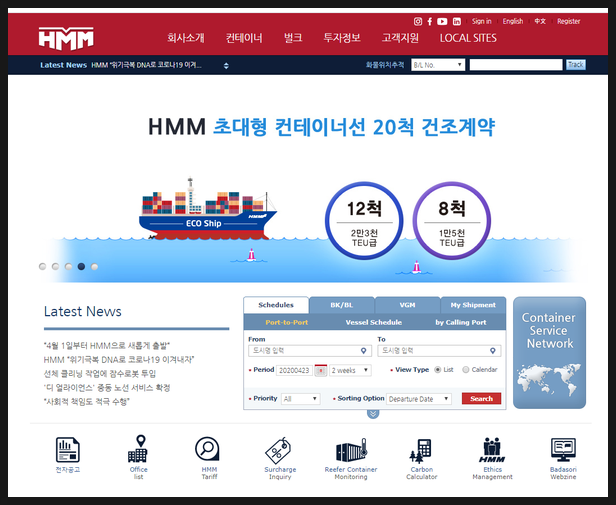Switch to the VGM tab
Viewport: 616px width, 505px height.
(407, 305)
